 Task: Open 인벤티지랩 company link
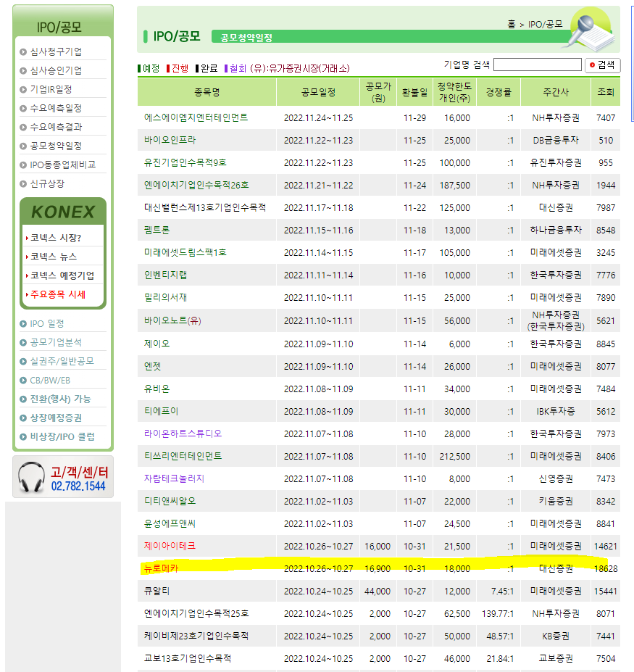tap(165, 275)
